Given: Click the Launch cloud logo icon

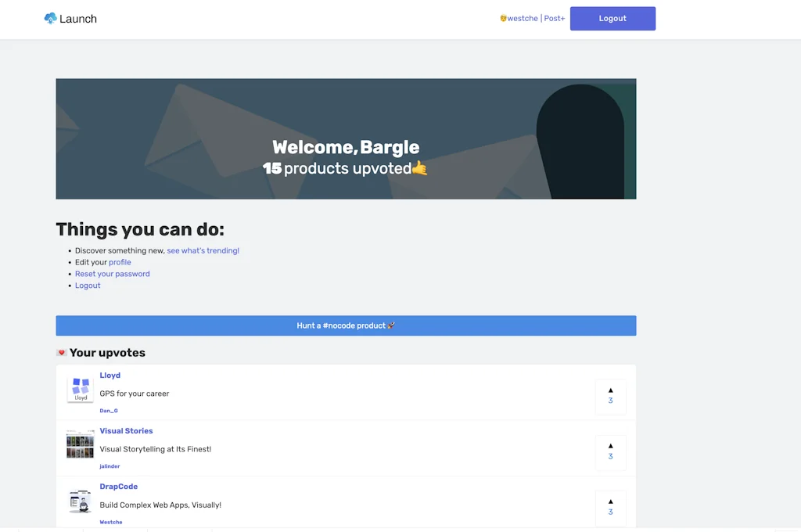Looking at the screenshot, I should tap(51, 18).
